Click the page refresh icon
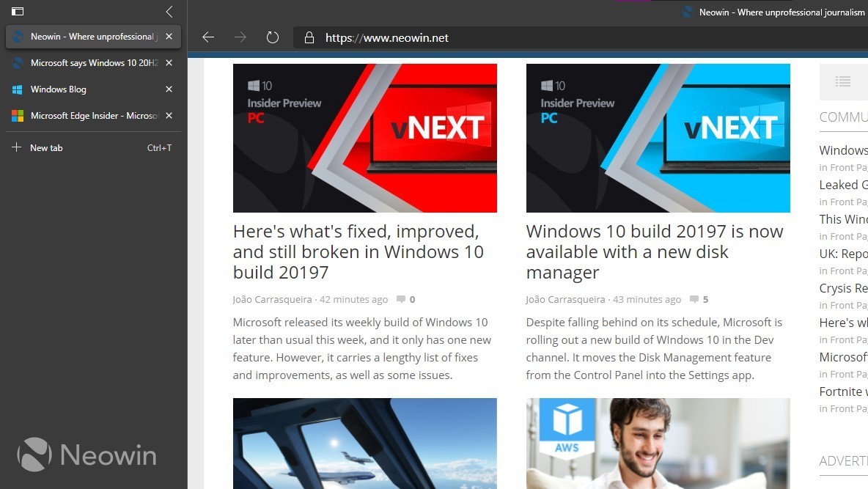The image size is (868, 489). pyautogui.click(x=272, y=37)
